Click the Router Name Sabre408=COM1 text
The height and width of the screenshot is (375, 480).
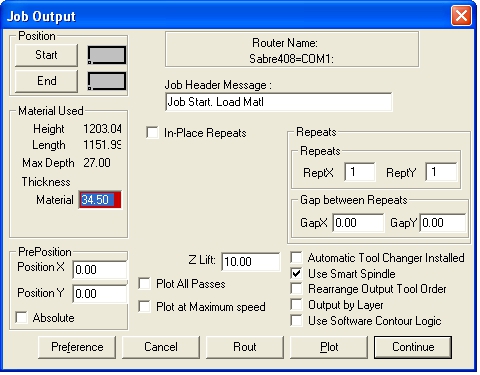coord(291,59)
